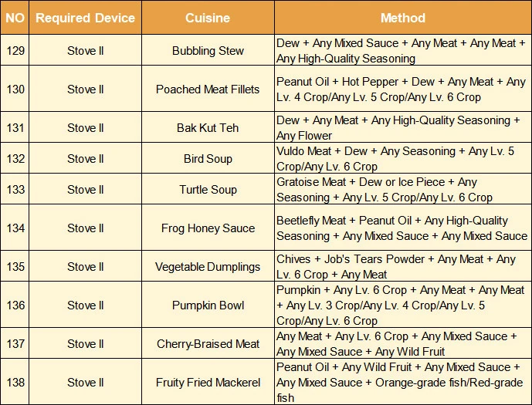Click the Stove II cell in row 131
Screen dimensions: 532x405
[x=85, y=128]
